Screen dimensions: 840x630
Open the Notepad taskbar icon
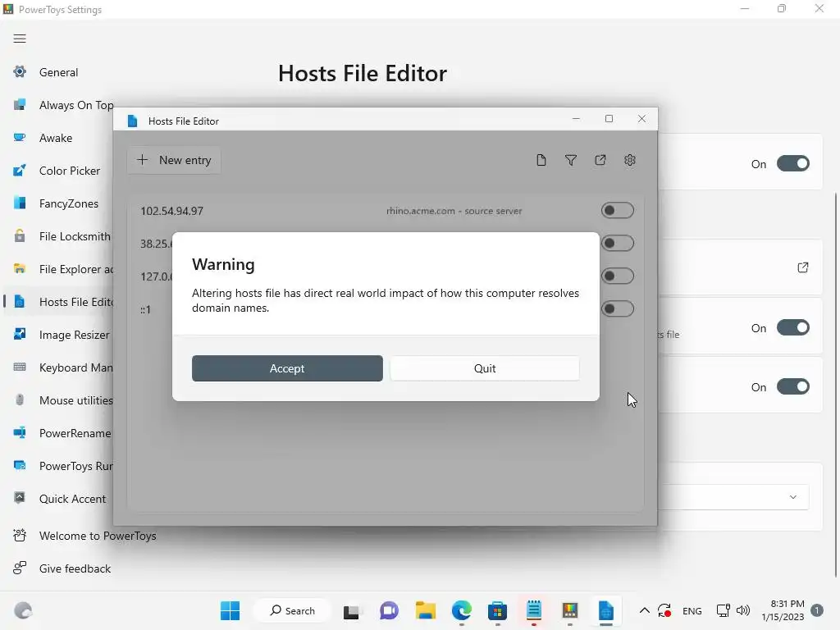[534, 610]
